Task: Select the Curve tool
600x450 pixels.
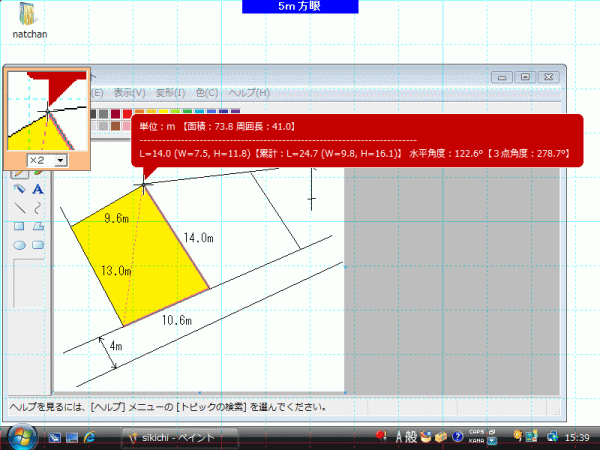Action: click(38, 208)
